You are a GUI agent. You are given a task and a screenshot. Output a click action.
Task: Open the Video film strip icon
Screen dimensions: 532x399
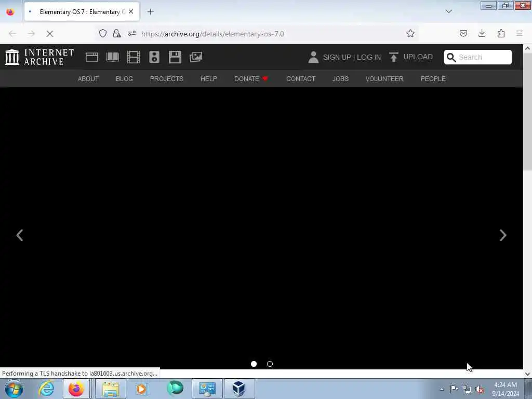pos(134,57)
